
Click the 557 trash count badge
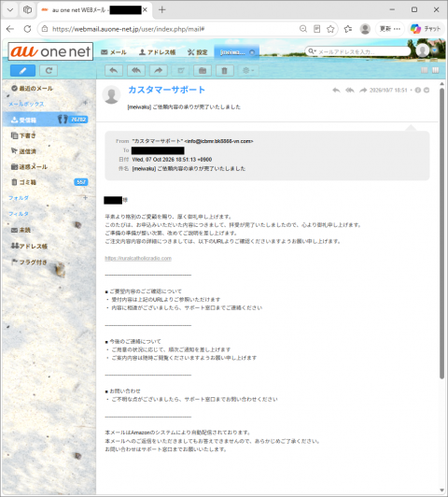pos(81,182)
